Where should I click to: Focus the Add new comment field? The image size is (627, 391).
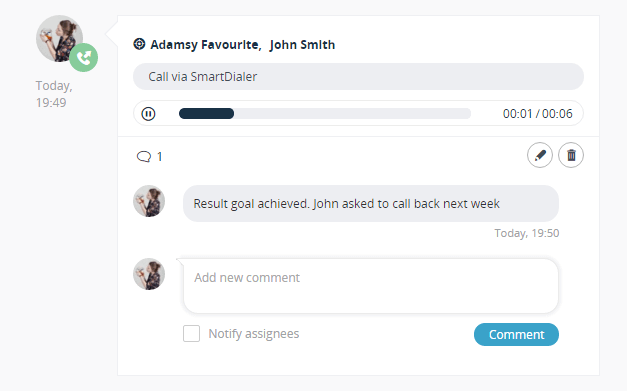point(371,286)
